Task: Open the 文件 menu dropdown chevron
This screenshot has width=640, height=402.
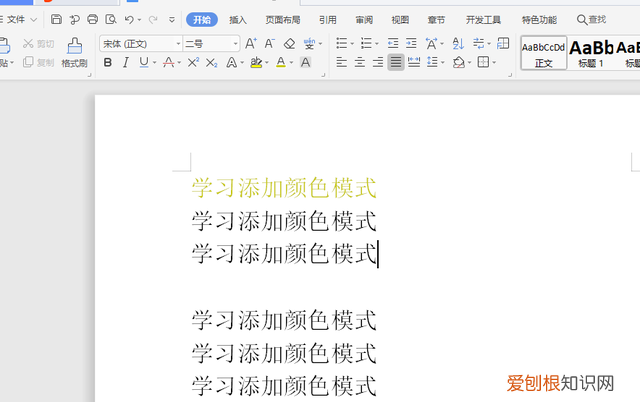Action: (34, 20)
